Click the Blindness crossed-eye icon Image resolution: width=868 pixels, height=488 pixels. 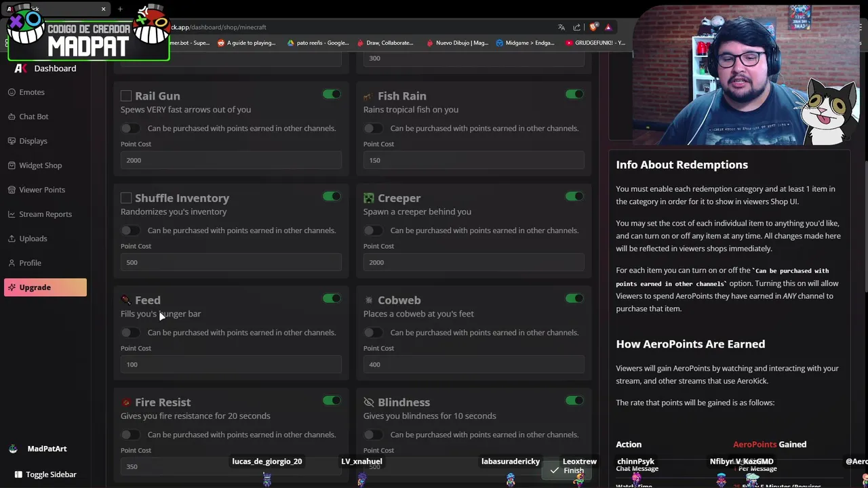tap(369, 402)
